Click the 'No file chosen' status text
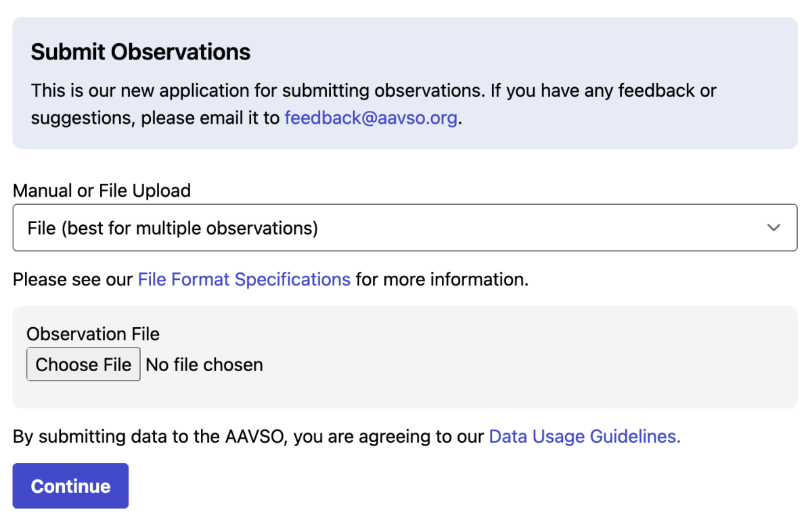The image size is (812, 528). (x=204, y=365)
